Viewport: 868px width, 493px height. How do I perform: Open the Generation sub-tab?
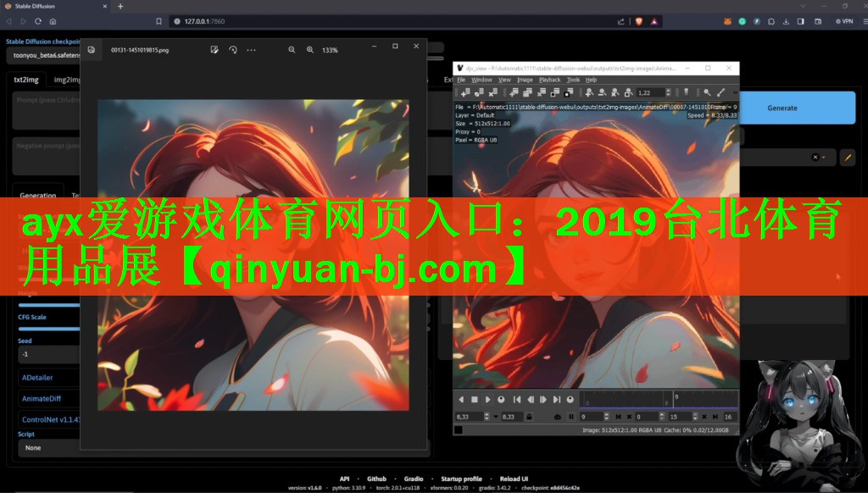(x=37, y=194)
